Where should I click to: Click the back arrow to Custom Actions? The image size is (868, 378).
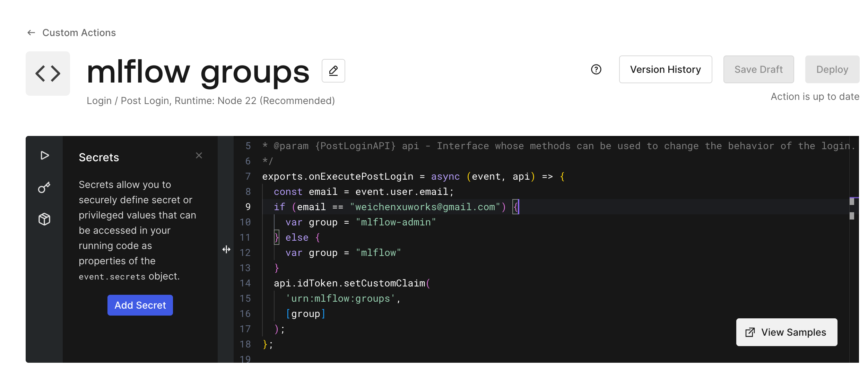tap(31, 33)
